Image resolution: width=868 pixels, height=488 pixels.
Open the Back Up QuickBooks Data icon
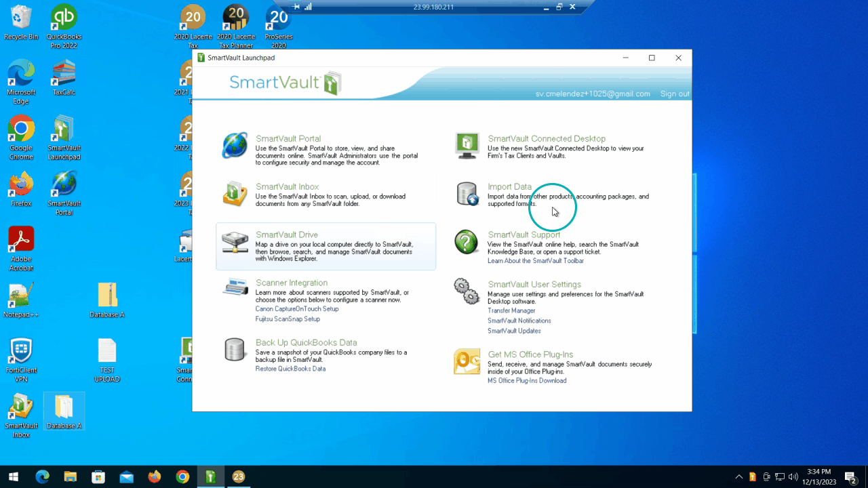coord(235,350)
